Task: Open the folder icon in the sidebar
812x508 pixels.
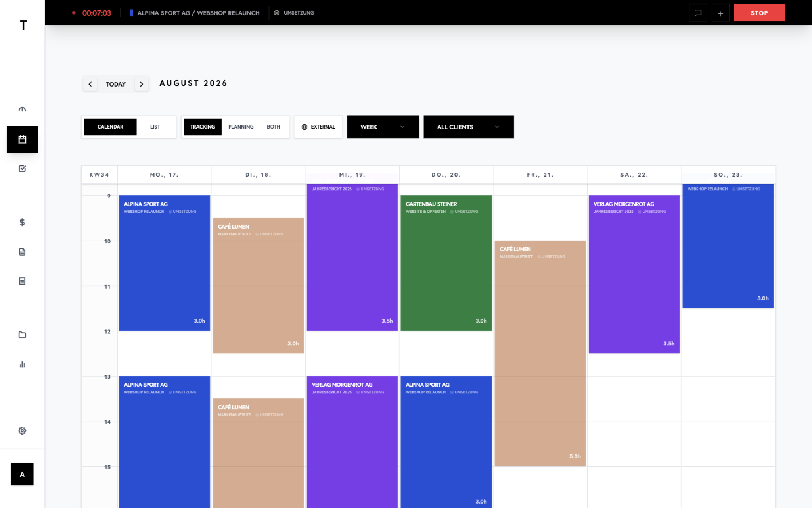Action: 22,335
